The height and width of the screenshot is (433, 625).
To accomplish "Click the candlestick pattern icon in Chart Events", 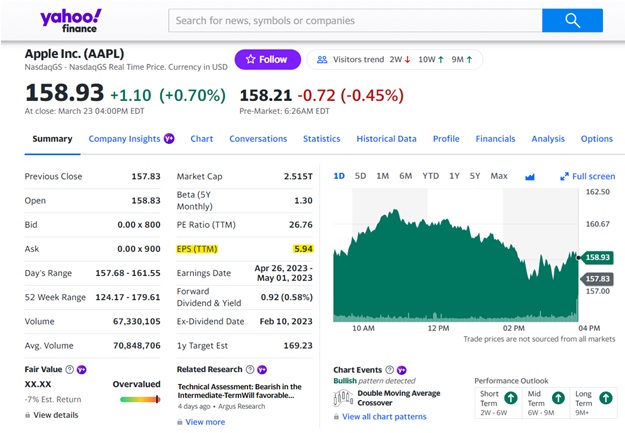I will pyautogui.click(x=343, y=398).
